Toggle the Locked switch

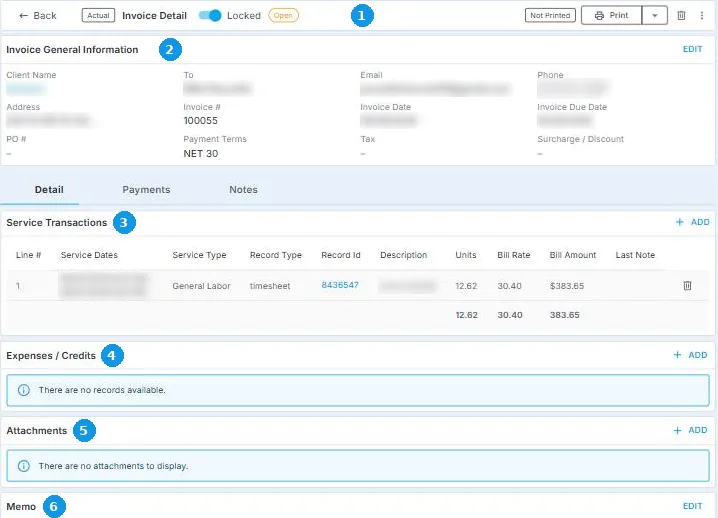click(x=210, y=16)
